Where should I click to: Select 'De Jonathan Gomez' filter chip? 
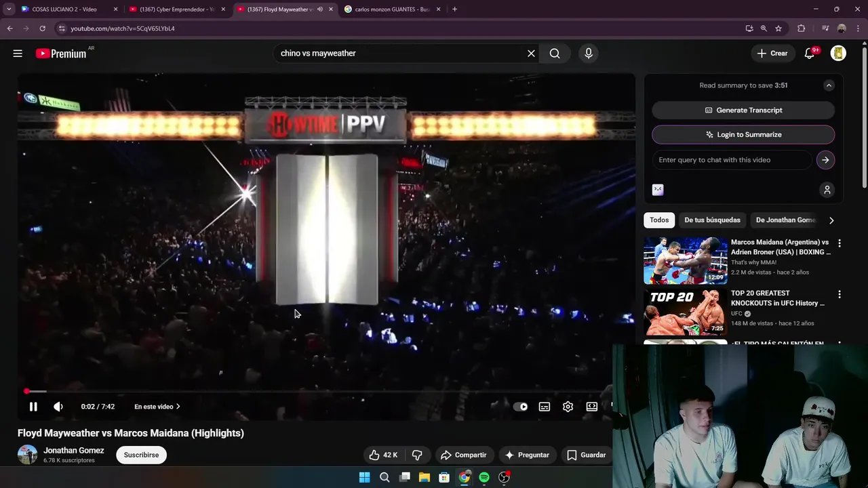click(785, 220)
